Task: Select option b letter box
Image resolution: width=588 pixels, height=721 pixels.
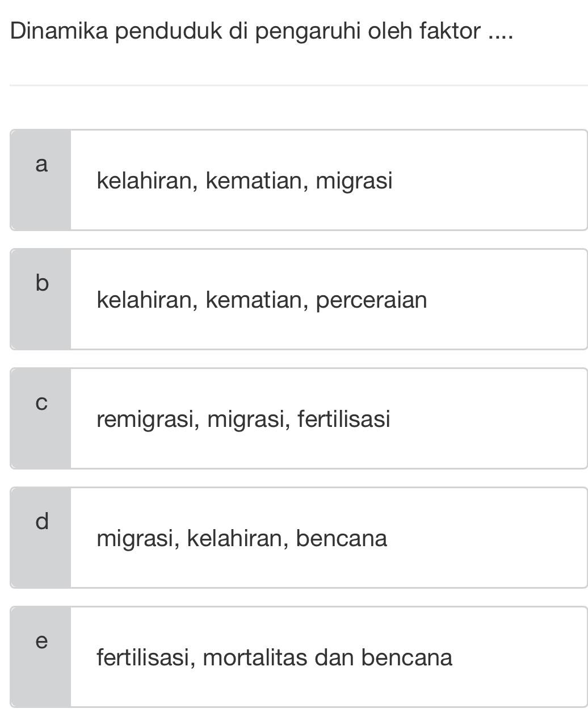Action: click(41, 283)
